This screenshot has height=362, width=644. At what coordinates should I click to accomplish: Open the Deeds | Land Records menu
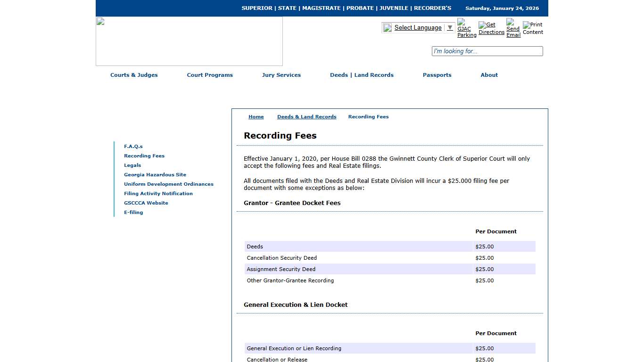[362, 75]
